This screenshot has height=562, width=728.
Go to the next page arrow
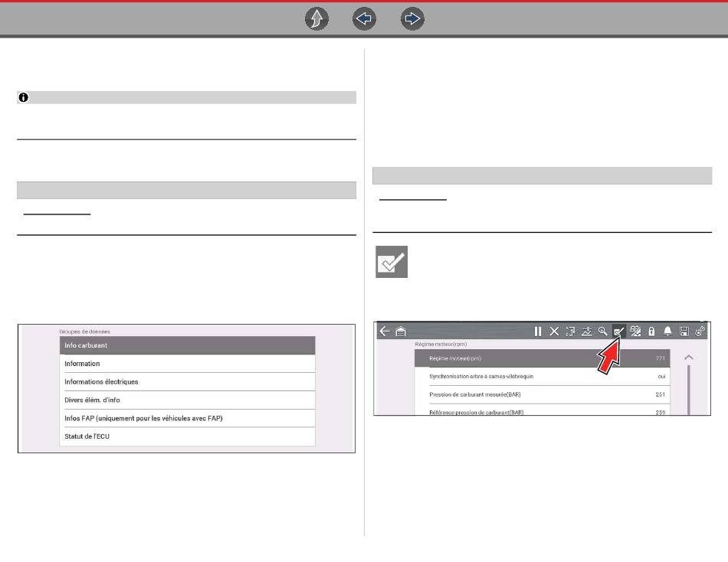(413, 20)
